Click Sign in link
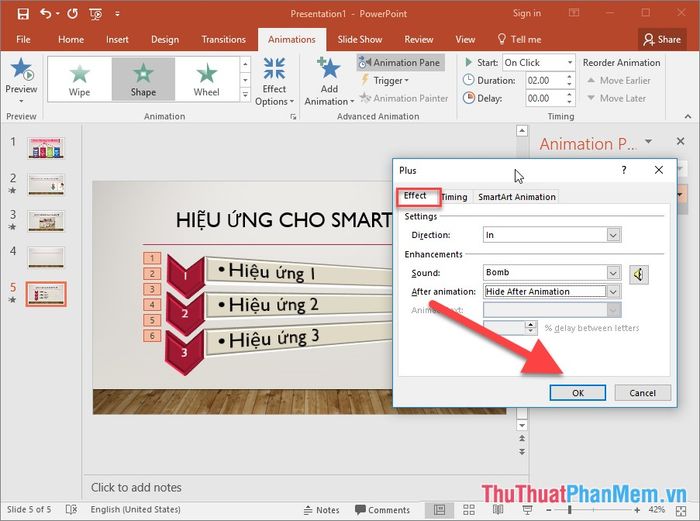The width and height of the screenshot is (700, 521). coord(527,13)
